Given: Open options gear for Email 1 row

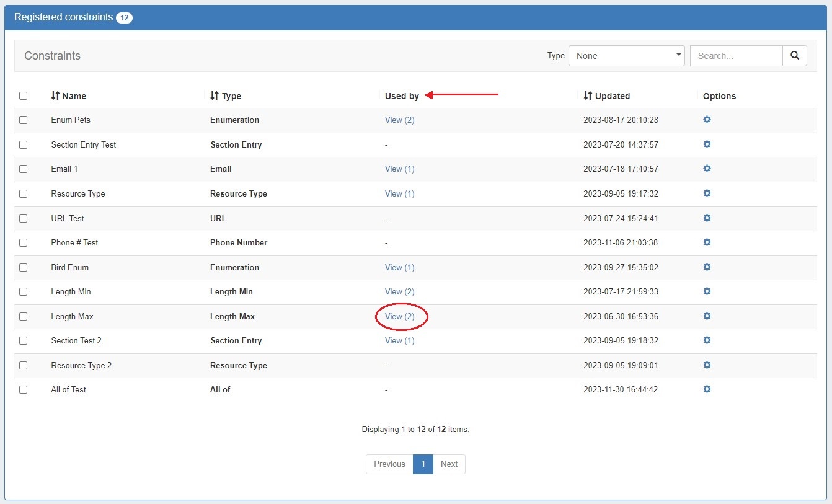Looking at the screenshot, I should tap(707, 169).
